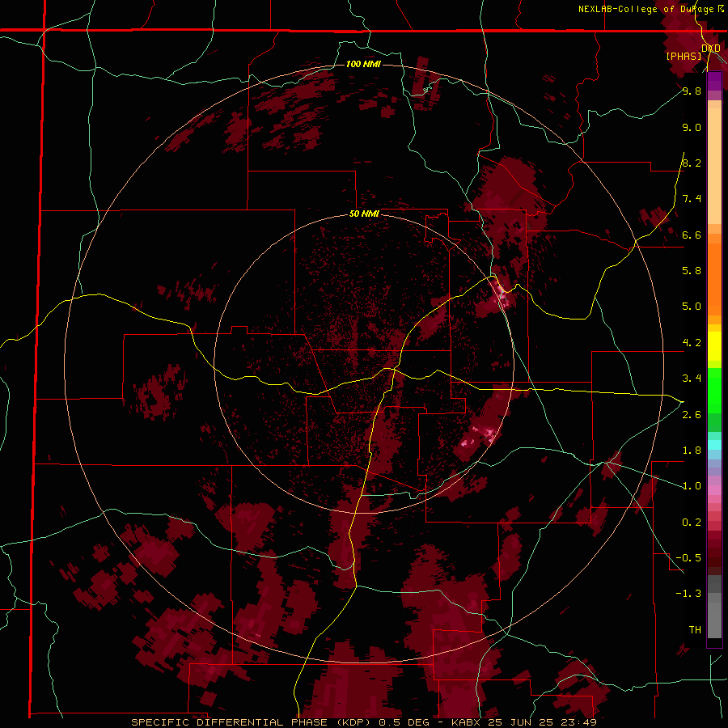Select the 5.8 scale label
Viewport: 728px width, 728px height.
[x=692, y=271]
